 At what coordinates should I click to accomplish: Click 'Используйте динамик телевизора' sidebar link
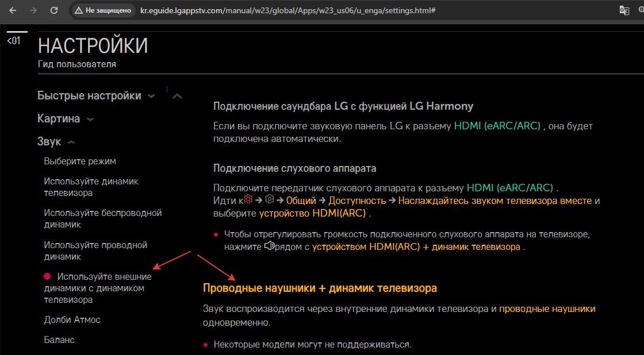coord(91,187)
